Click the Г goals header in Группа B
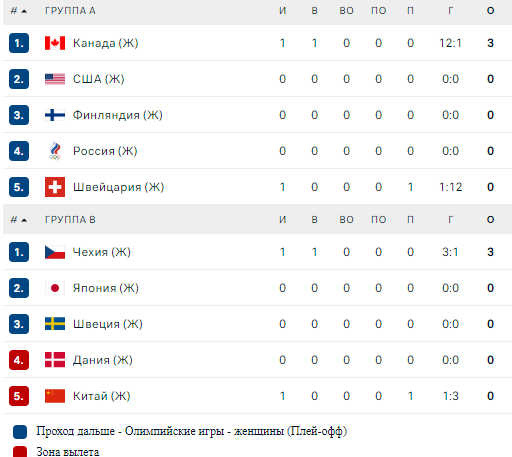The height and width of the screenshot is (457, 512). 450,220
